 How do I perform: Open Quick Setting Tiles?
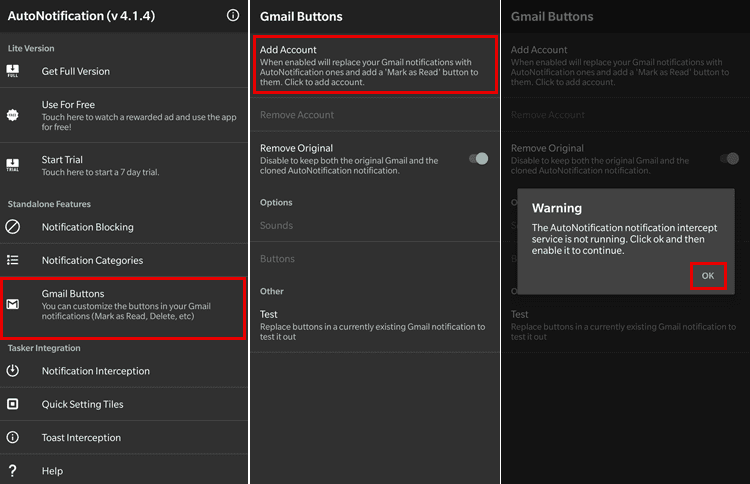[124, 404]
